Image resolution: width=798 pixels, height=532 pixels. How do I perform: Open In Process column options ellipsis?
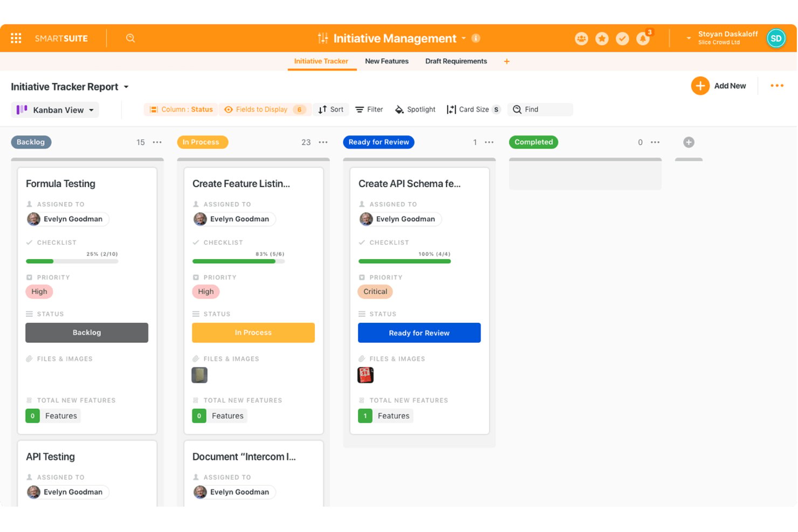(x=324, y=142)
